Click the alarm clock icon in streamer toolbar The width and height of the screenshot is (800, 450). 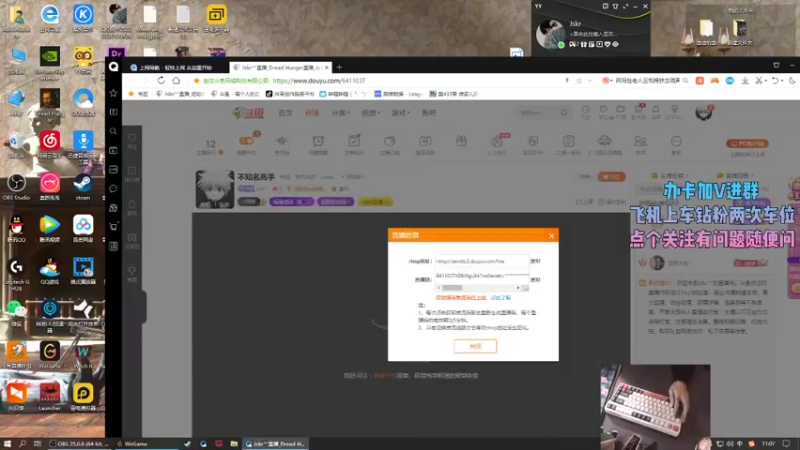(x=318, y=141)
